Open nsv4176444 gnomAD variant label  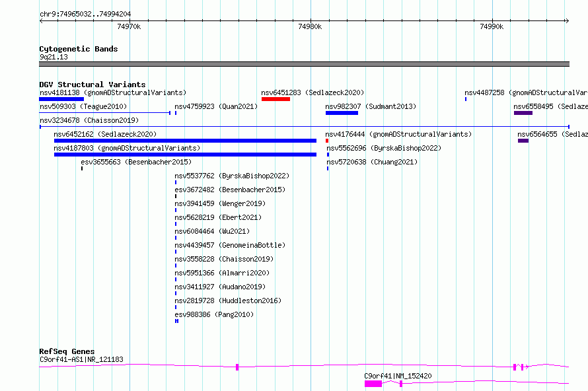(398, 134)
